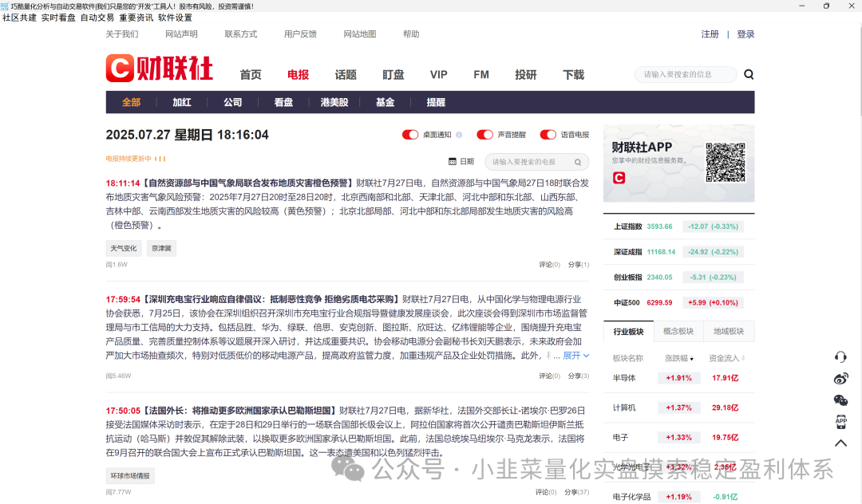Screen dimensions: 862x504
Task: Open the FM nav tab
Action: [481, 75]
